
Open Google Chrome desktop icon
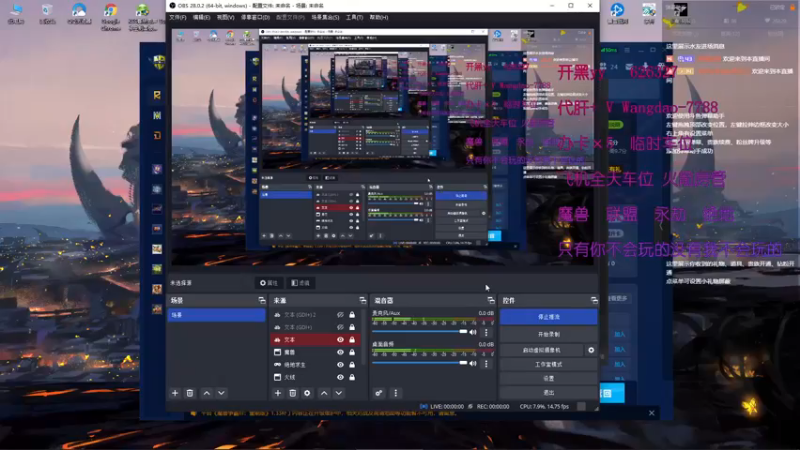point(110,15)
